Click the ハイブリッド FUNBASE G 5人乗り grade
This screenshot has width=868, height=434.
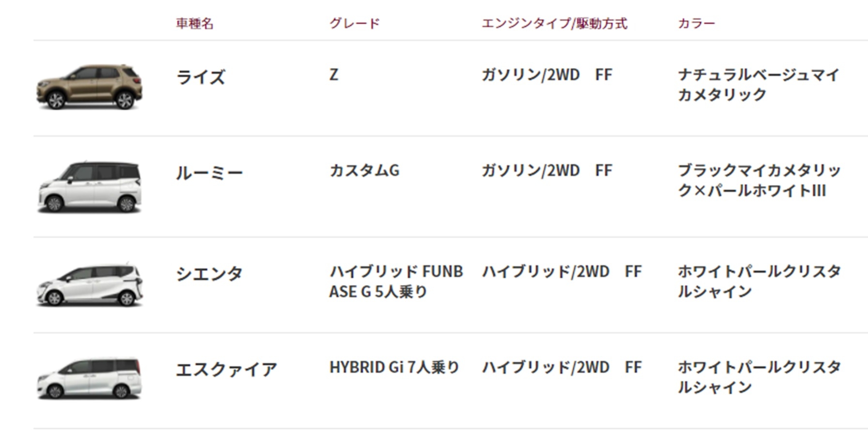tap(396, 281)
